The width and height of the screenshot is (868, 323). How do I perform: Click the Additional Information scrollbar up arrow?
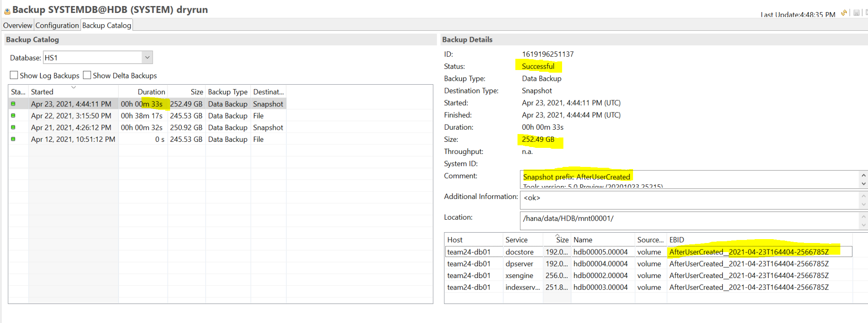pos(863,196)
